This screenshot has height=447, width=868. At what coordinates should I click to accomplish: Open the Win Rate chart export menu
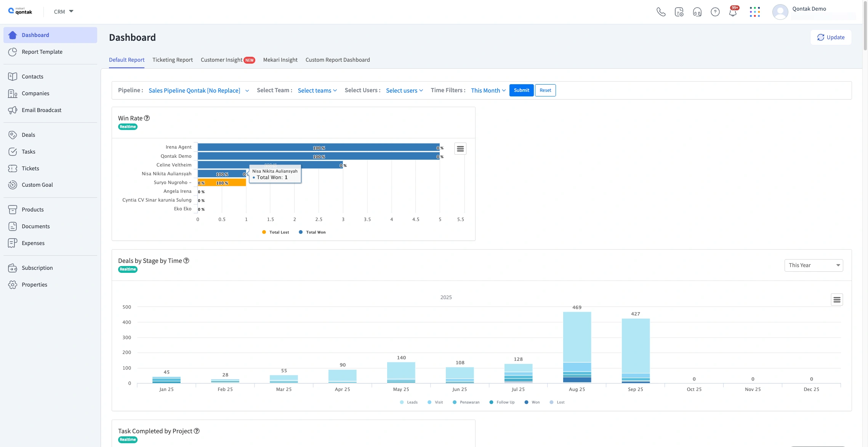click(x=460, y=148)
